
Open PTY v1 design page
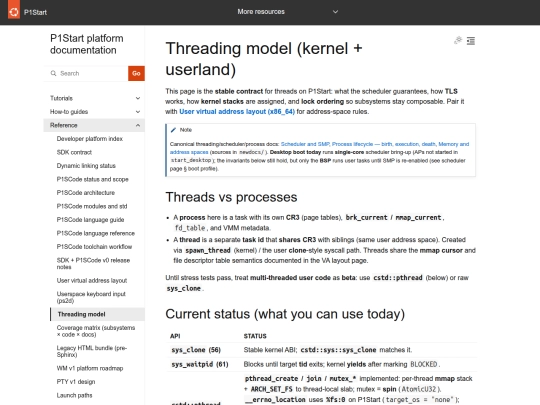point(76,382)
